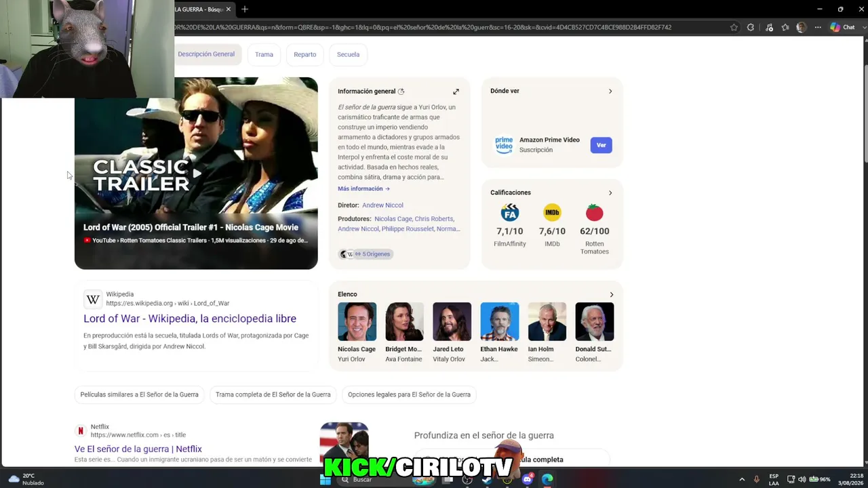This screenshot has width=868, height=488.
Task: Open director Andrew Niccol link
Action: point(382,205)
